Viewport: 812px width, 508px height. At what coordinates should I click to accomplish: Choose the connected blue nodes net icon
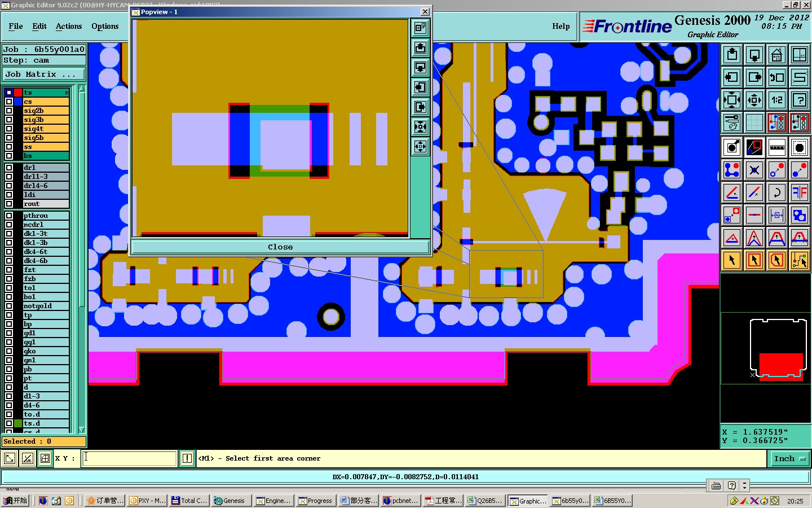(x=732, y=170)
